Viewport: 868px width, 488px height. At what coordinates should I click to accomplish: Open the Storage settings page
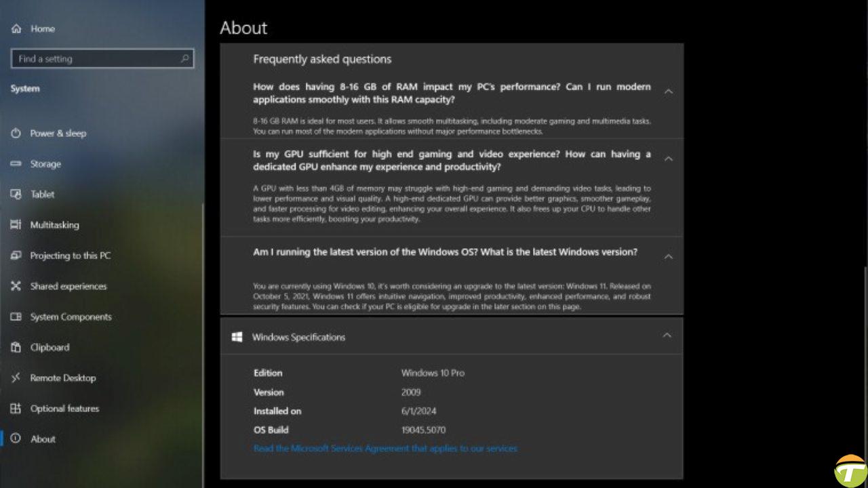click(45, 164)
